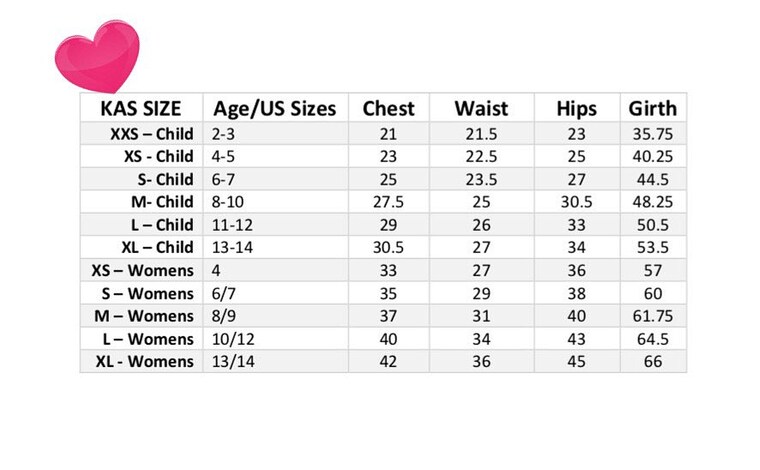
Task: Select the XS - Child row label
Action: point(158,157)
